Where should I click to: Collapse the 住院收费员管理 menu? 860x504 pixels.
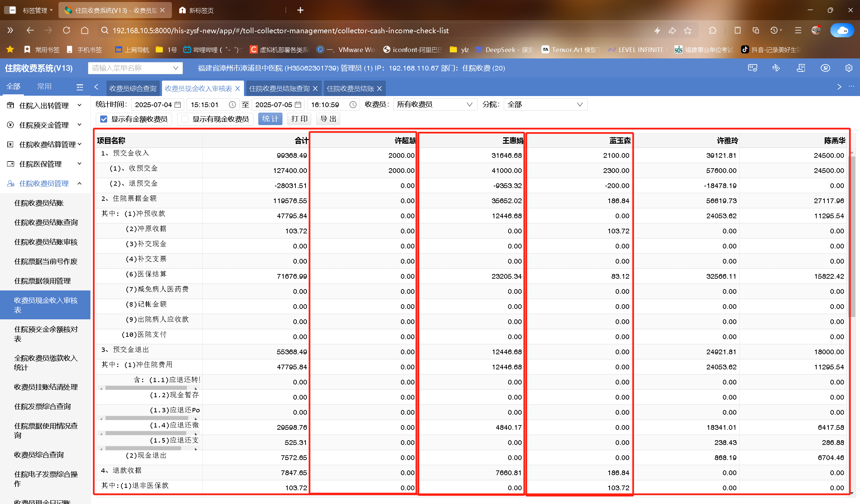pyautogui.click(x=45, y=184)
